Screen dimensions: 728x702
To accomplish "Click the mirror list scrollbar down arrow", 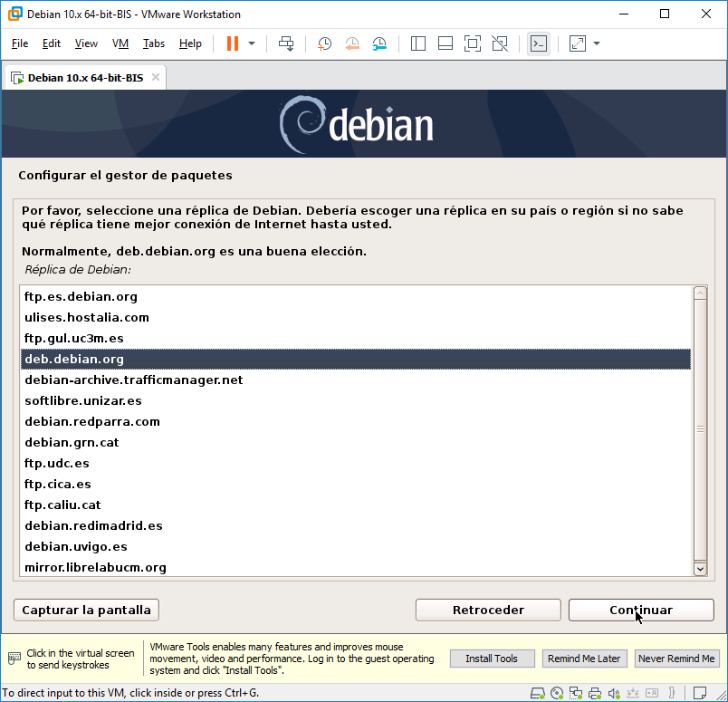I will [x=700, y=569].
